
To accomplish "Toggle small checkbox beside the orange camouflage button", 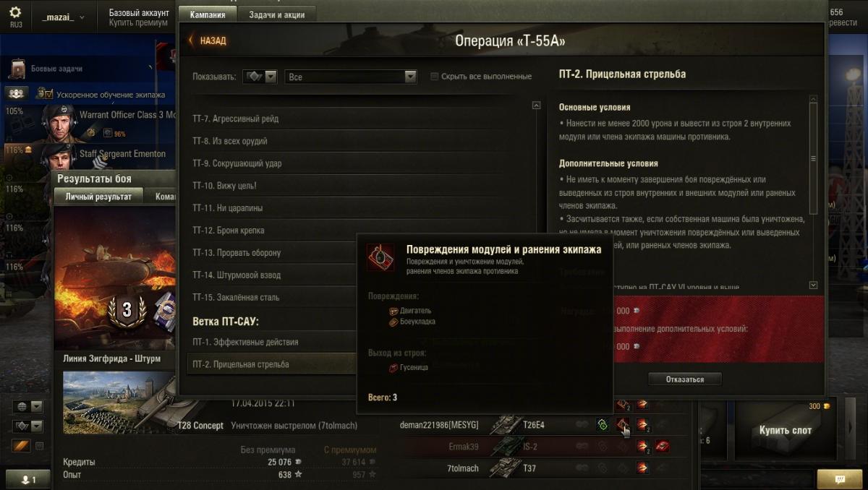I will (x=39, y=446).
